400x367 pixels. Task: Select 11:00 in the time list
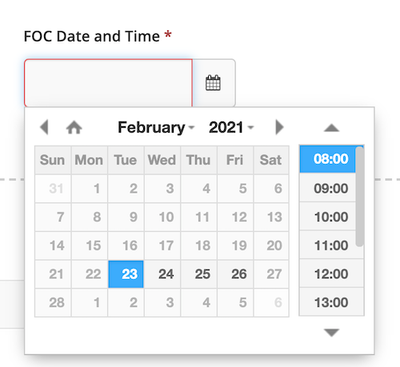pyautogui.click(x=327, y=245)
